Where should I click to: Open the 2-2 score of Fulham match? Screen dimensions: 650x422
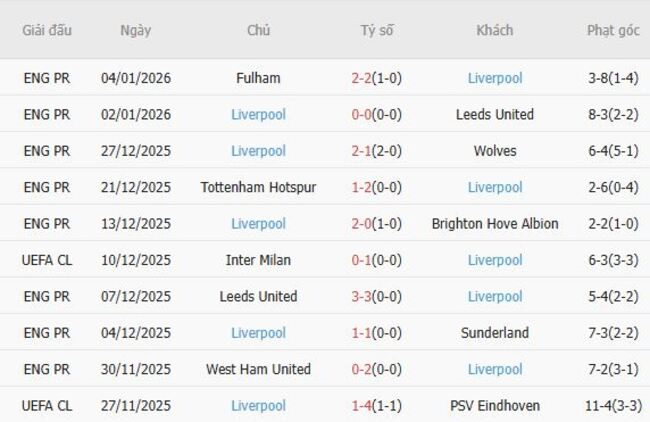[x=362, y=78]
